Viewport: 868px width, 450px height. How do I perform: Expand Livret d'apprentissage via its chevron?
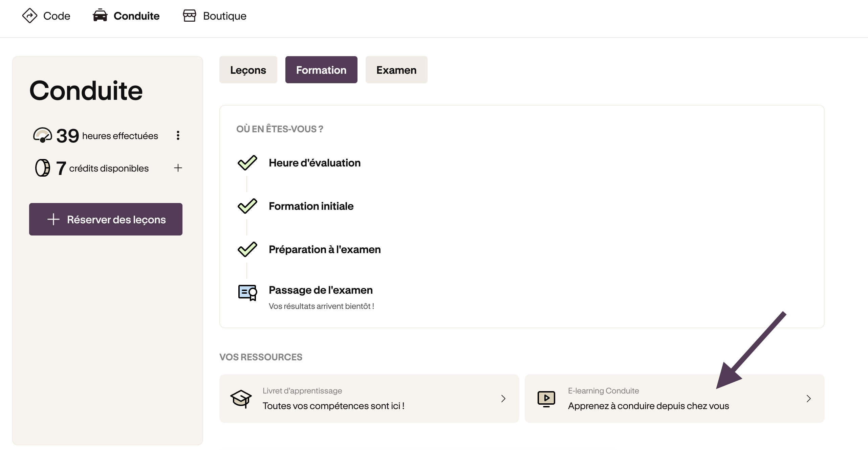(x=503, y=399)
